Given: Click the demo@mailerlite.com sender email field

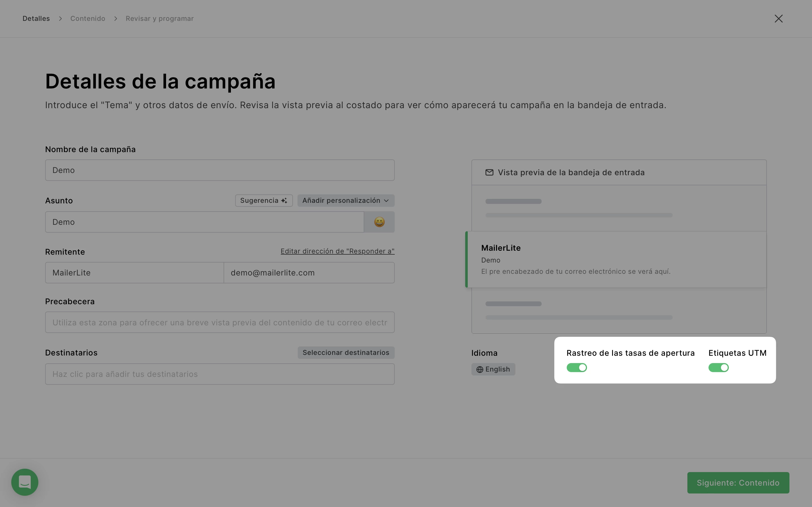Looking at the screenshot, I should tap(309, 273).
